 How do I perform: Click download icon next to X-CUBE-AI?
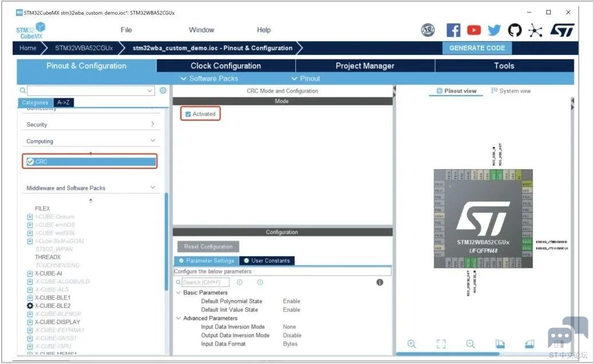(30, 273)
